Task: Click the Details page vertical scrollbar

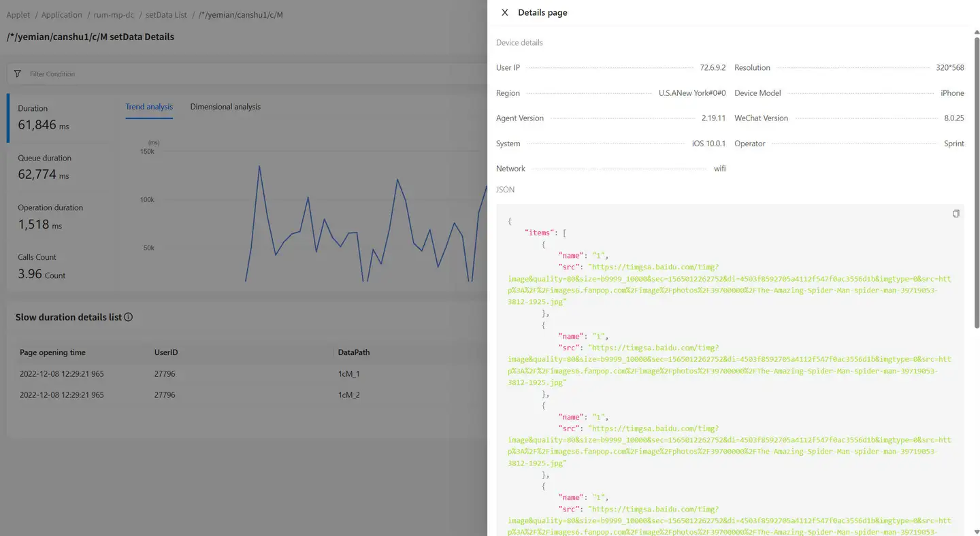Action: click(x=976, y=177)
